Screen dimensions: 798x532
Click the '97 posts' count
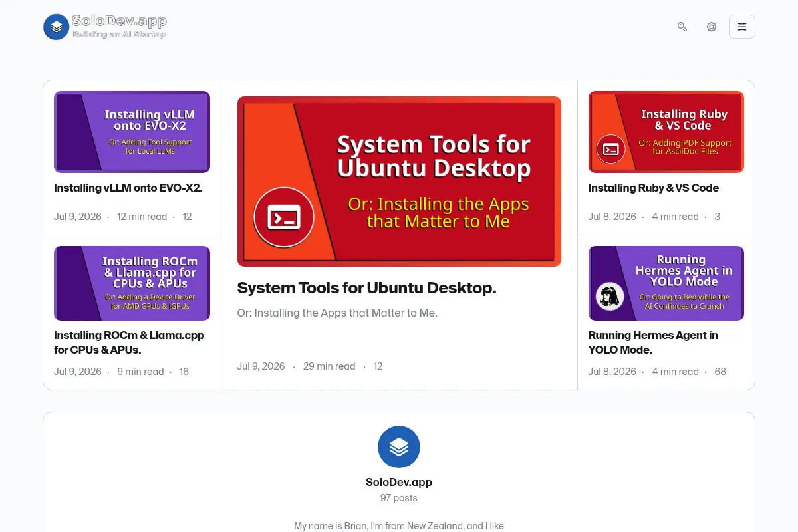pyautogui.click(x=399, y=498)
